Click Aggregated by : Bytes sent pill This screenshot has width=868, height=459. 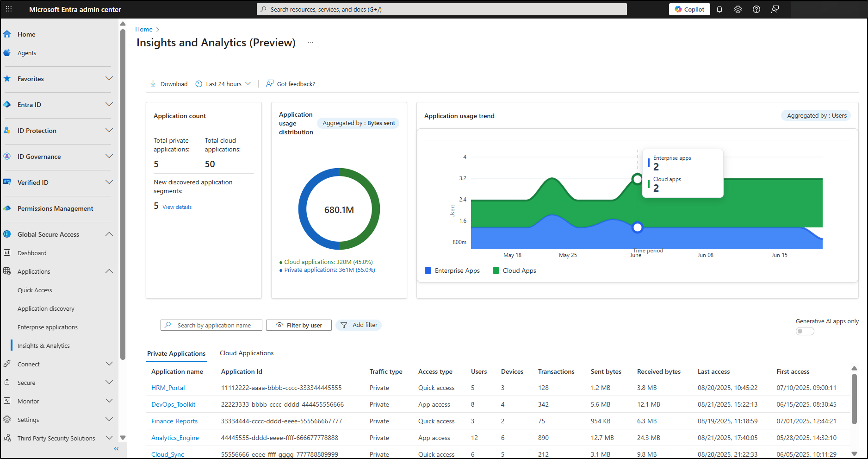(x=359, y=123)
